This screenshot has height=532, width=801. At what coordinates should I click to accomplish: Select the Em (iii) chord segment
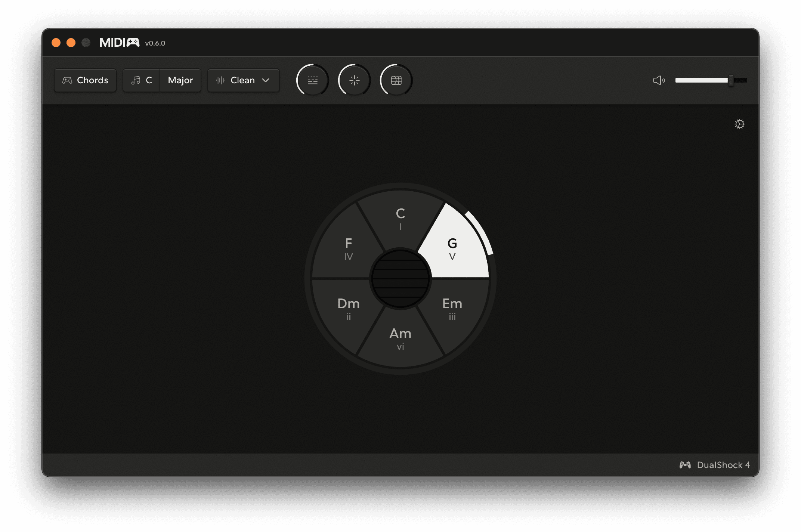coord(452,308)
